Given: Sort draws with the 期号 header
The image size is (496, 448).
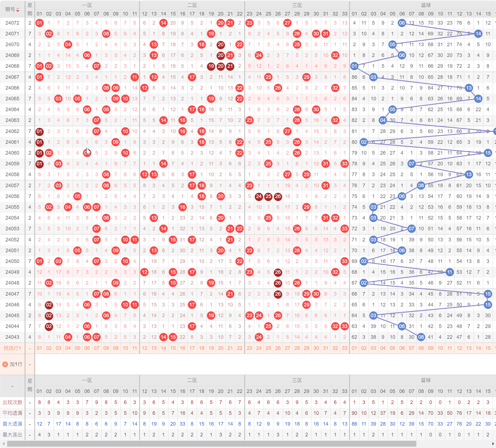Looking at the screenshot, I should 10,9.
